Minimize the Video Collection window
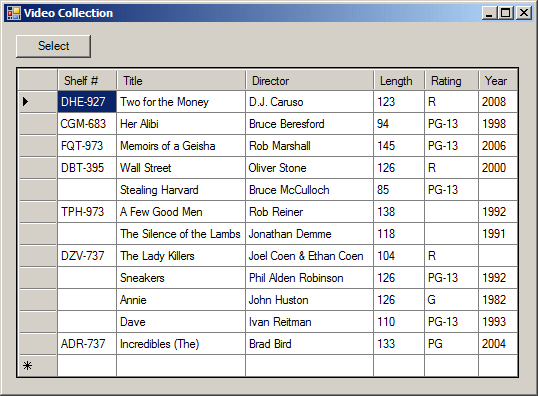The width and height of the screenshot is (538, 396). 490,13
